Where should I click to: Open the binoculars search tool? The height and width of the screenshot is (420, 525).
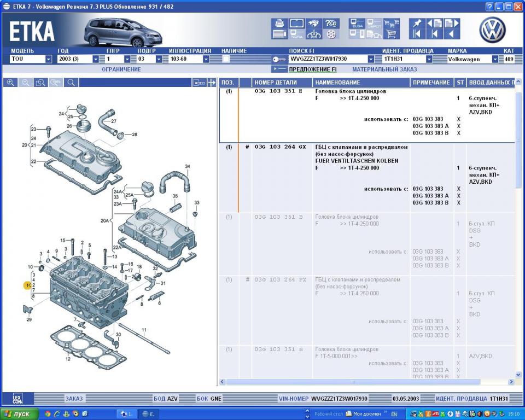point(314,24)
